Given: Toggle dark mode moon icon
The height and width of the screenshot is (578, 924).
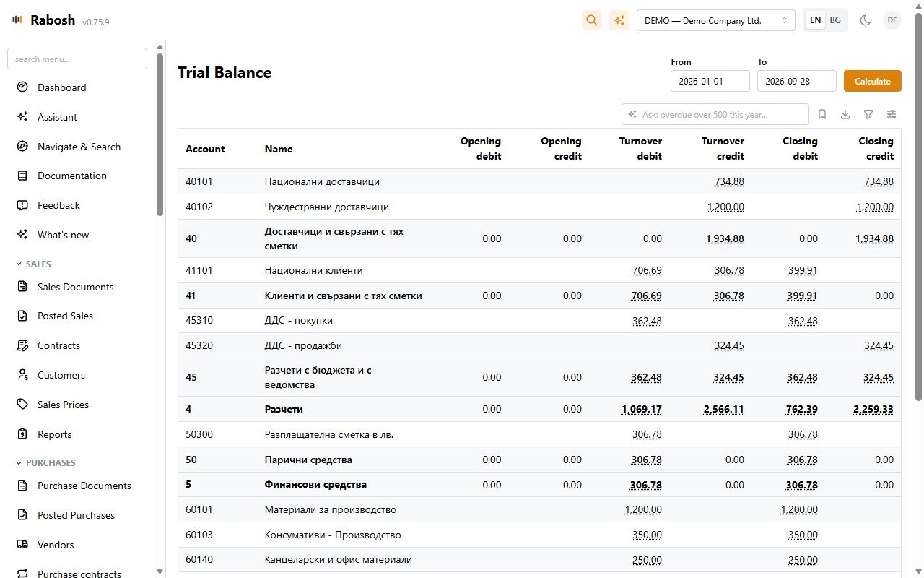Looking at the screenshot, I should click(865, 20).
